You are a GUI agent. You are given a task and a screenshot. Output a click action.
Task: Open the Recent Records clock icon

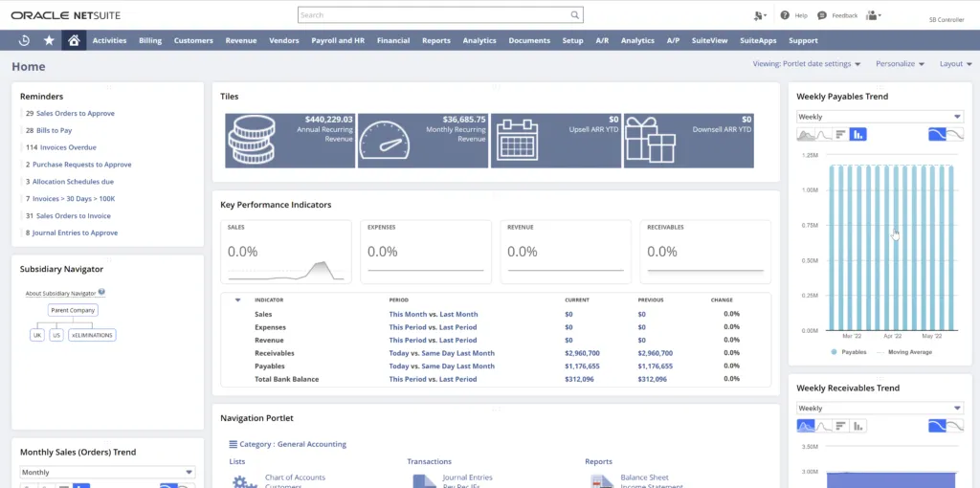tap(24, 40)
